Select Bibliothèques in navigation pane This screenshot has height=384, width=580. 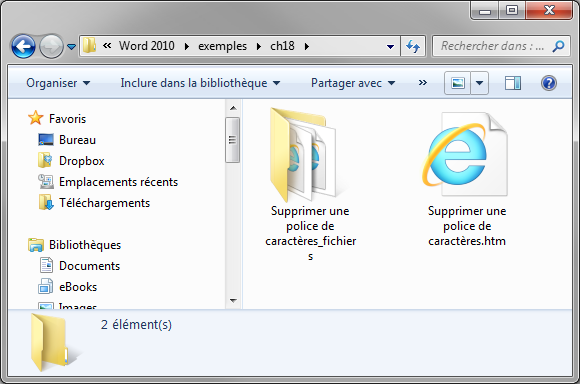coord(85,245)
